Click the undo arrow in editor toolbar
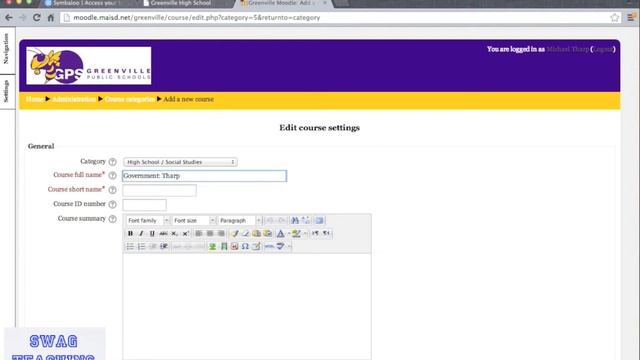Image resolution: width=640 pixels, height=360 pixels. click(270, 220)
